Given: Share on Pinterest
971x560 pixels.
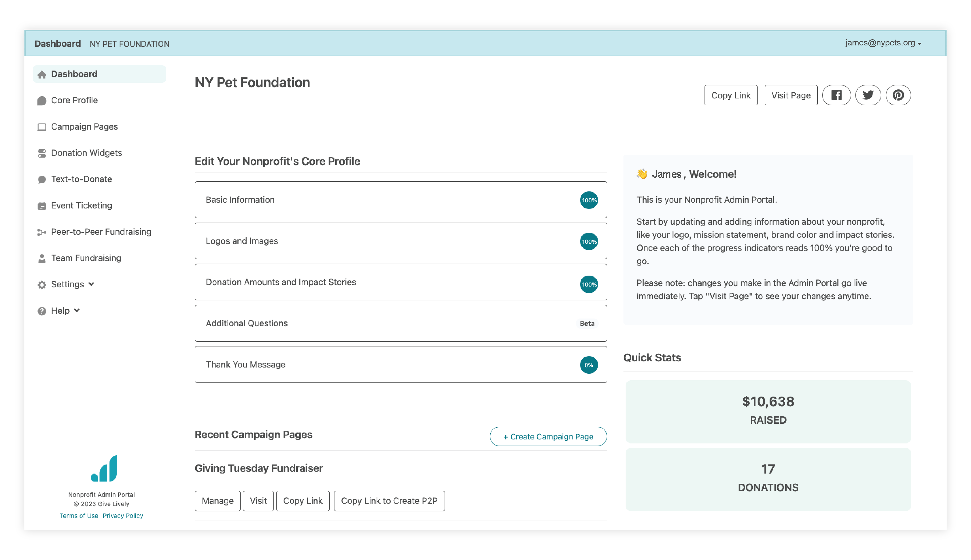Looking at the screenshot, I should 898,95.
